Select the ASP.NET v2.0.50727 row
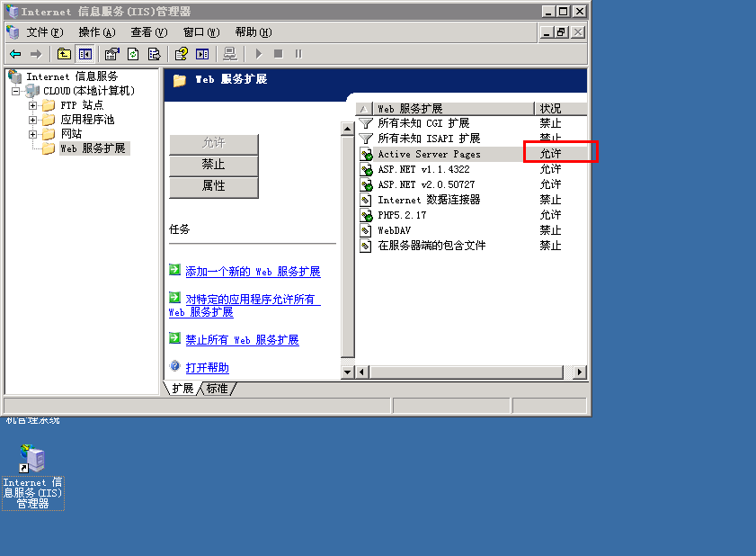The height and width of the screenshot is (556, 756). click(x=473, y=184)
